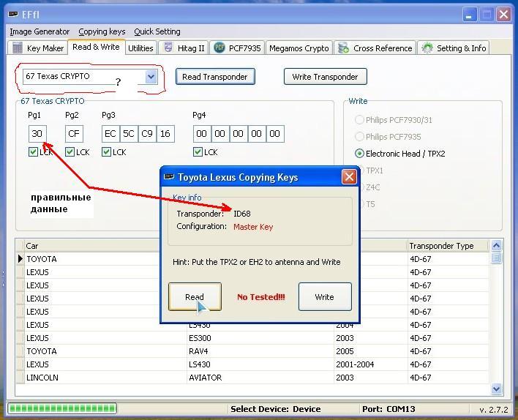Viewport: 518px width, 420px height.
Task: Select the Philips PCF7935 radio option
Action: click(x=359, y=137)
